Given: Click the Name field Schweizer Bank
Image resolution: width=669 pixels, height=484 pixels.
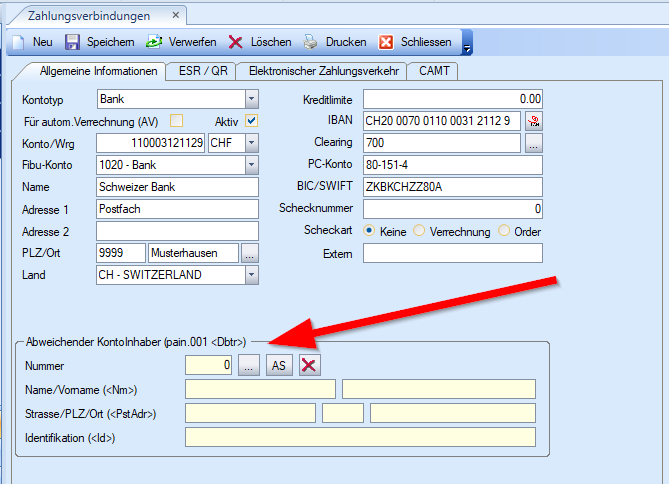Looking at the screenshot, I should coord(177,187).
